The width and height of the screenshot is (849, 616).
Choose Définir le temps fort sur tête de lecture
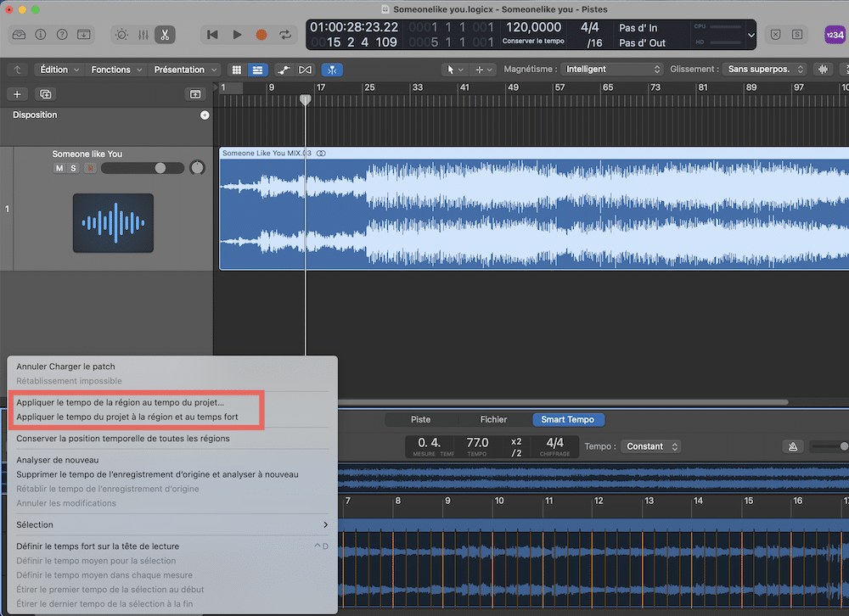pyautogui.click(x=171, y=546)
